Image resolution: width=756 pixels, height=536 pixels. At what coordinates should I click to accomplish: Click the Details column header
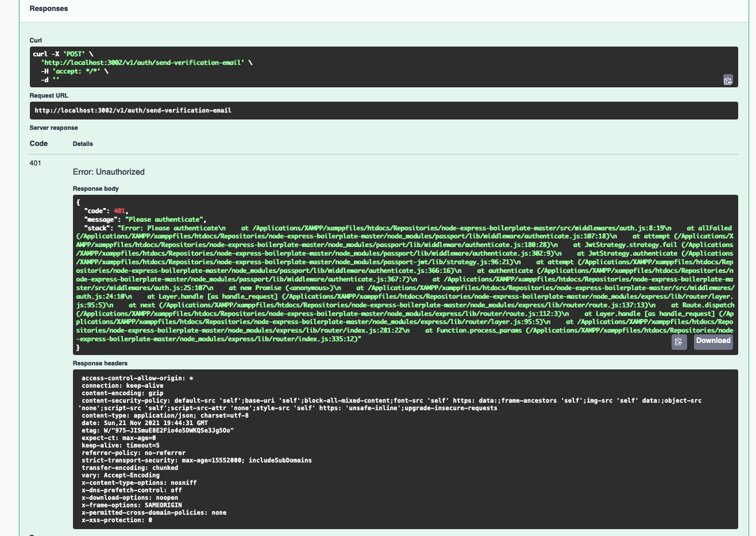click(83, 144)
